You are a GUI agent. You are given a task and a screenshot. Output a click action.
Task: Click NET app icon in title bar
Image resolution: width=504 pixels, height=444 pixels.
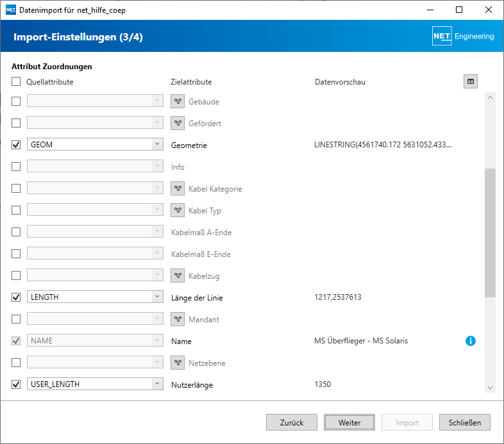coord(11,10)
